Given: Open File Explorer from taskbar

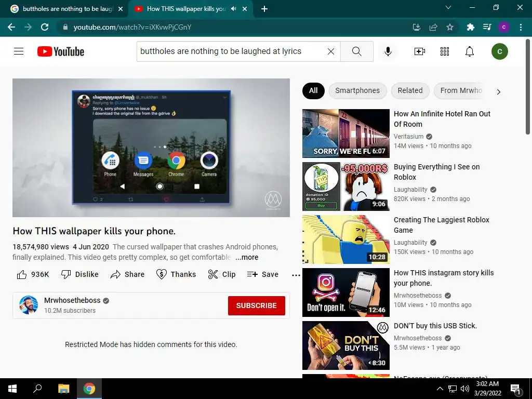Looking at the screenshot, I should tap(63, 389).
